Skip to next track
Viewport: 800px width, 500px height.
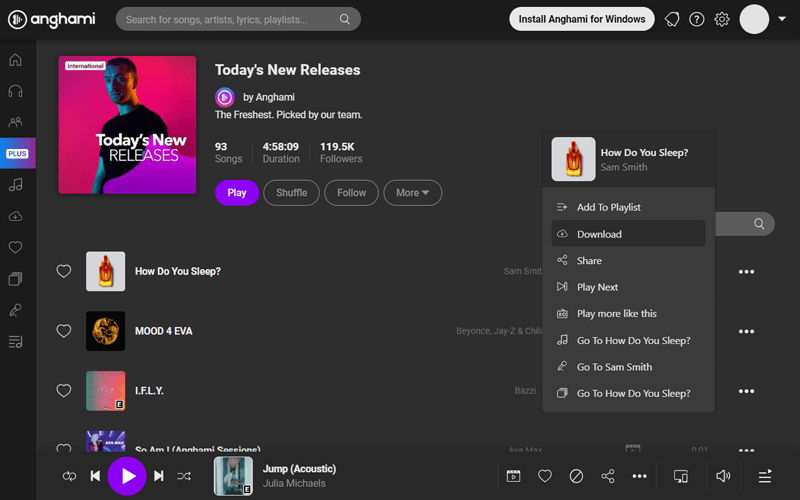coord(159,476)
